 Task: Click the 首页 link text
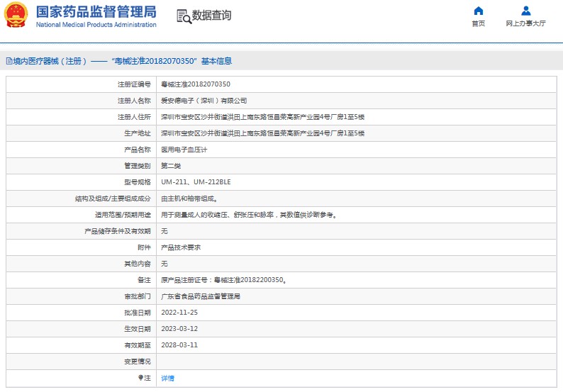click(478, 23)
